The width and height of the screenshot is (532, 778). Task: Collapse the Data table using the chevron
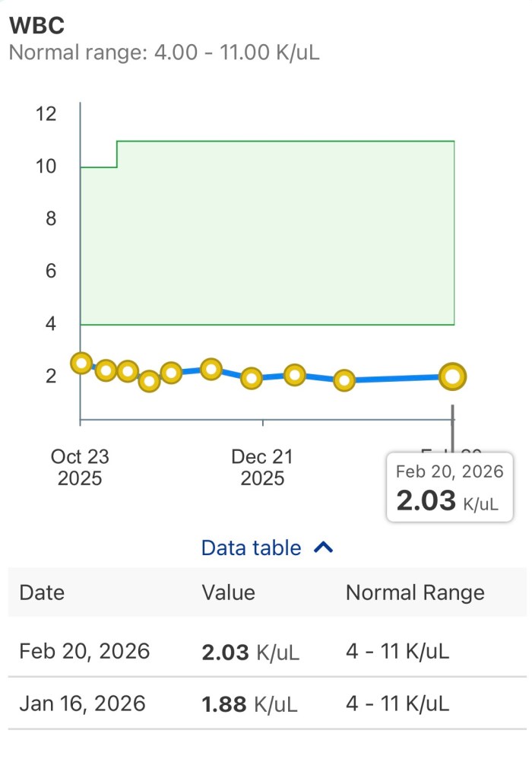pos(324,548)
